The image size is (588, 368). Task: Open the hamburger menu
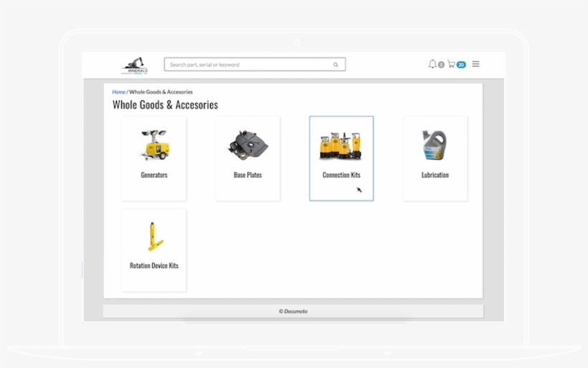coord(475,64)
